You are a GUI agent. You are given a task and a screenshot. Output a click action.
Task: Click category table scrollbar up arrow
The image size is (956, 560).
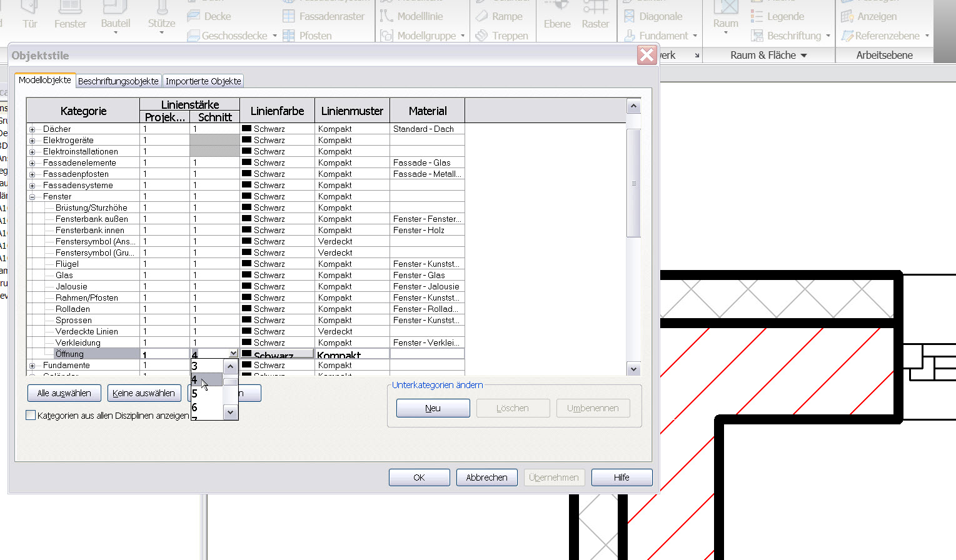pyautogui.click(x=633, y=106)
